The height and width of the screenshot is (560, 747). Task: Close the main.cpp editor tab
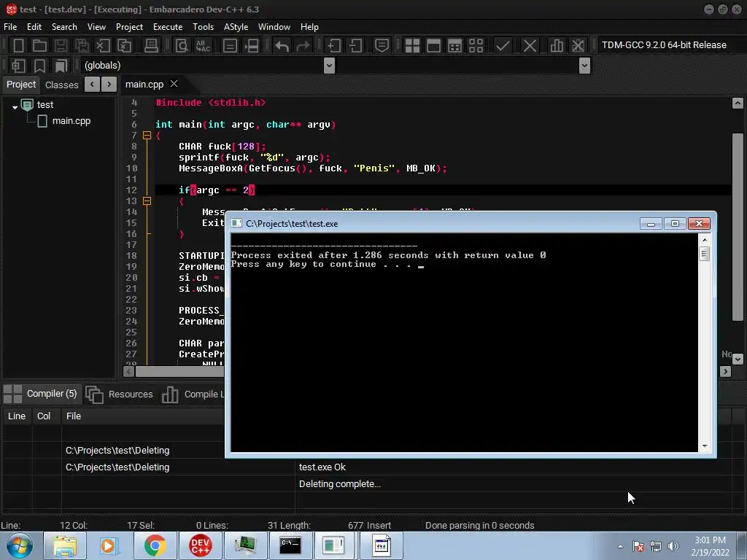click(174, 83)
